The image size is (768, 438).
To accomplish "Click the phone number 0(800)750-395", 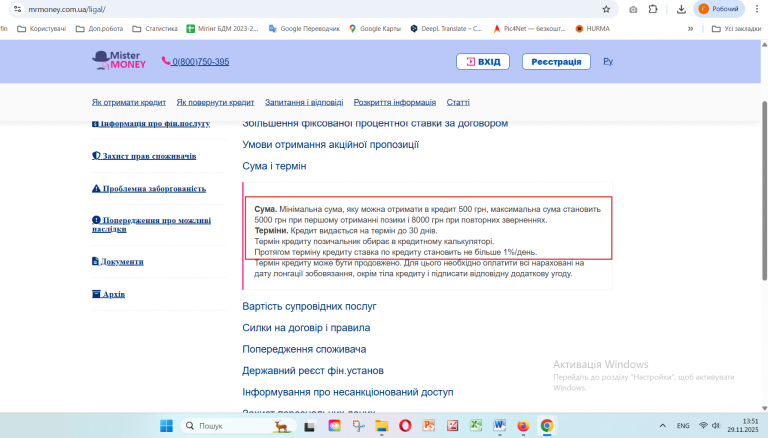I will point(195,61).
